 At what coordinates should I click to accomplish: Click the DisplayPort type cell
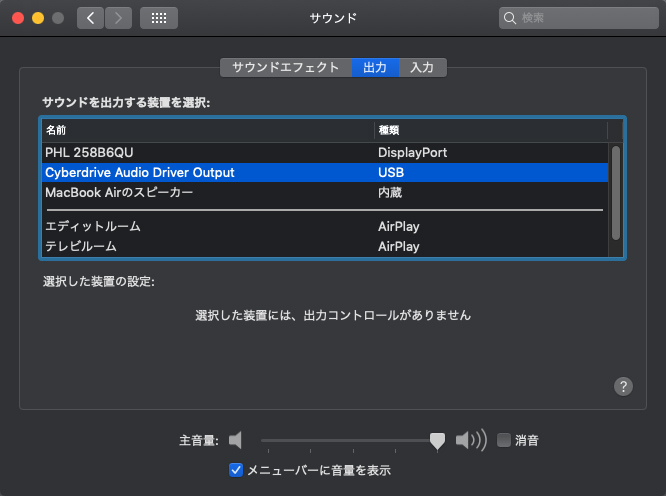coord(412,152)
